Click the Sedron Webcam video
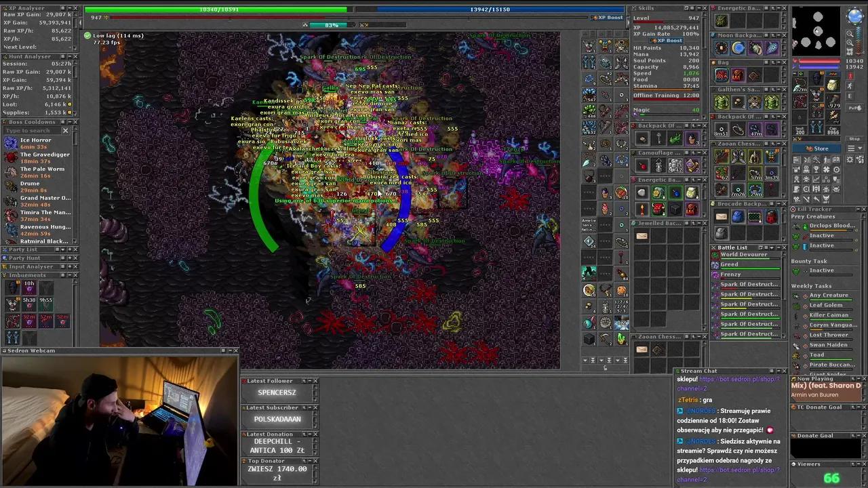Image resolution: width=868 pixels, height=488 pixels. pos(119,420)
